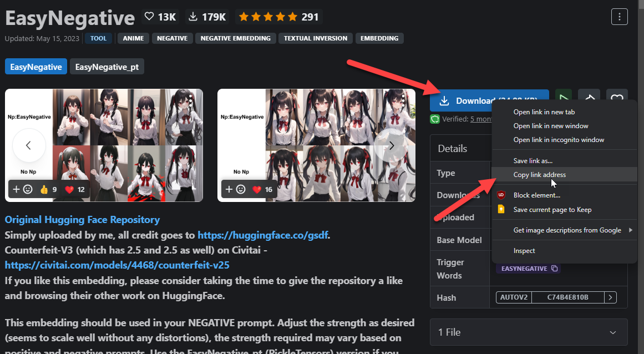Go to the previous image with the left chevron
The height and width of the screenshot is (354, 644).
(x=29, y=145)
